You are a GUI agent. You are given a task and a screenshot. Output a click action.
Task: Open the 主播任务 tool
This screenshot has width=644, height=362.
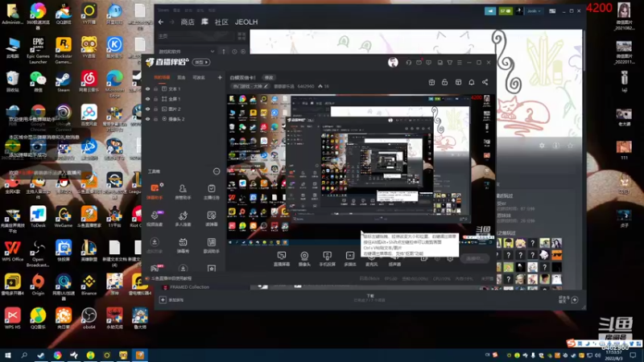[x=212, y=191]
